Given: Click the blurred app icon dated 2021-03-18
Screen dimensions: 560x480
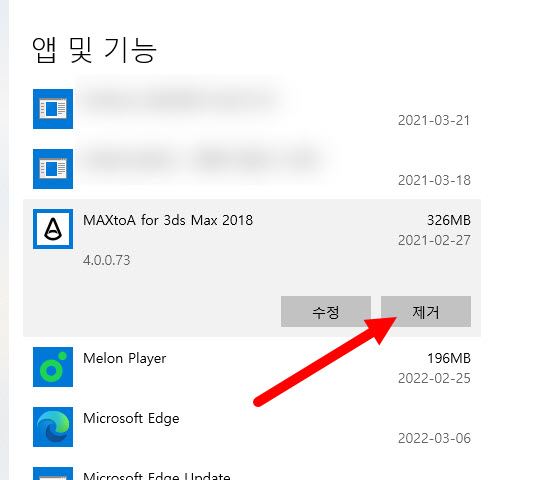Looking at the screenshot, I should tap(53, 169).
